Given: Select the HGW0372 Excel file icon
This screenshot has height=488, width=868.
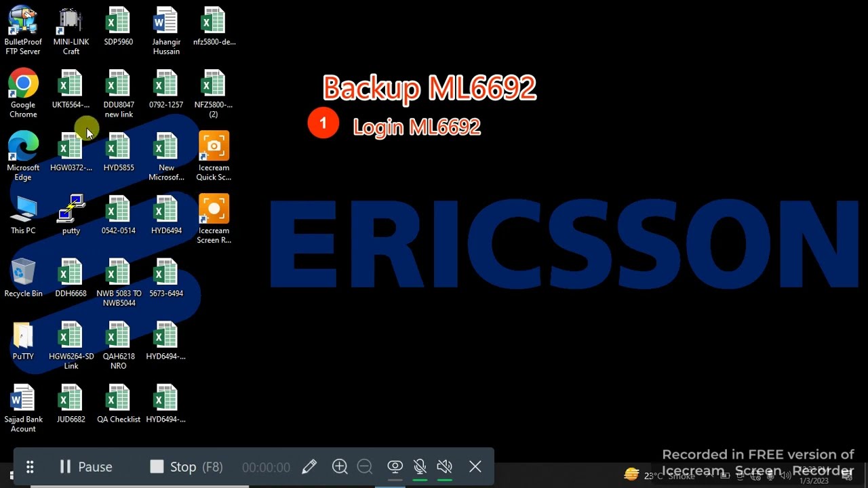Looking at the screenshot, I should [71, 152].
